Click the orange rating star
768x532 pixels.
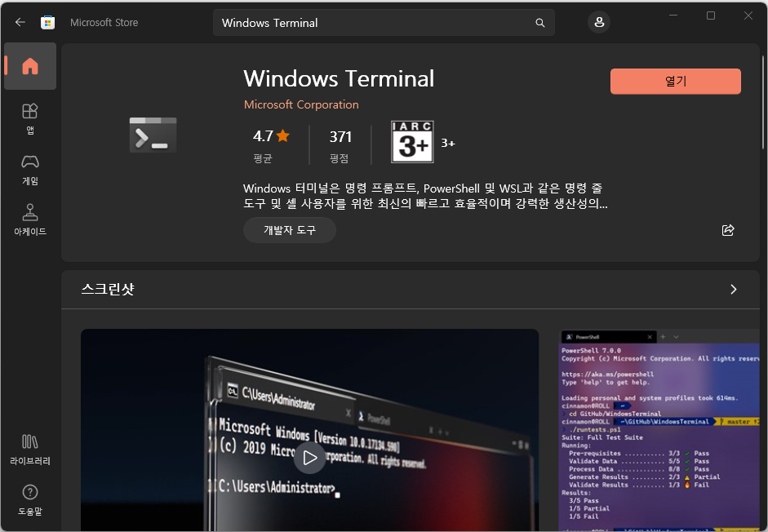[283, 135]
